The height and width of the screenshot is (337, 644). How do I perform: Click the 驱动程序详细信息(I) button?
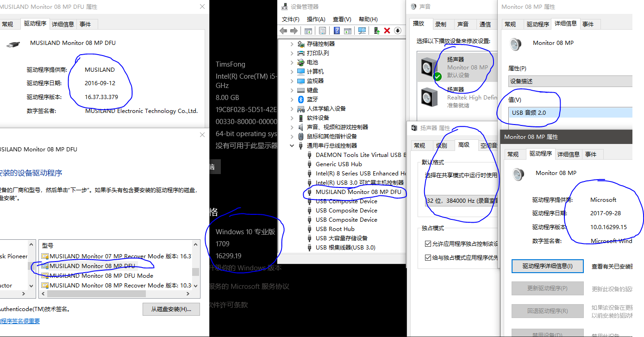click(547, 266)
